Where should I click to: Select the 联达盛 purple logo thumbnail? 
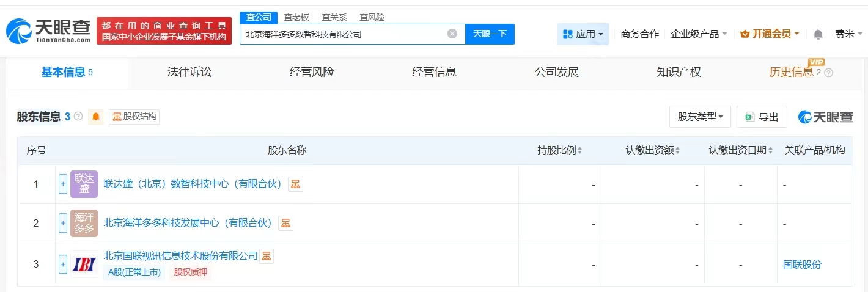point(84,184)
